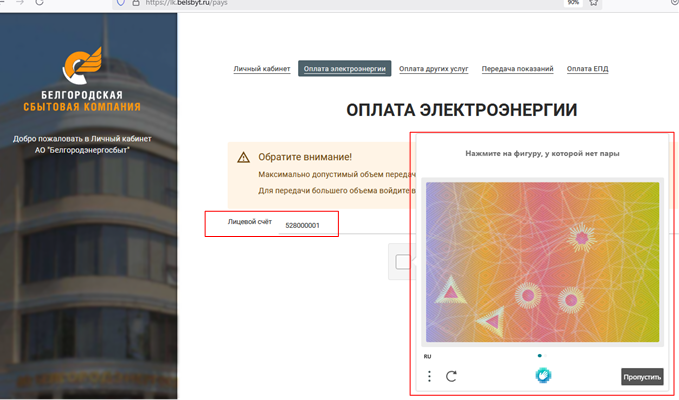Click the yellow warning triangle icon
Screen dimensions: 679x400
click(243, 157)
